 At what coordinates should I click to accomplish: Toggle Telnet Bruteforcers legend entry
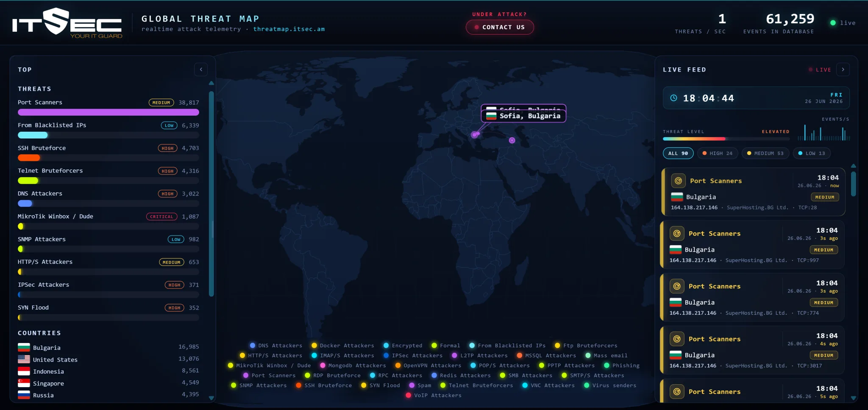476,385
